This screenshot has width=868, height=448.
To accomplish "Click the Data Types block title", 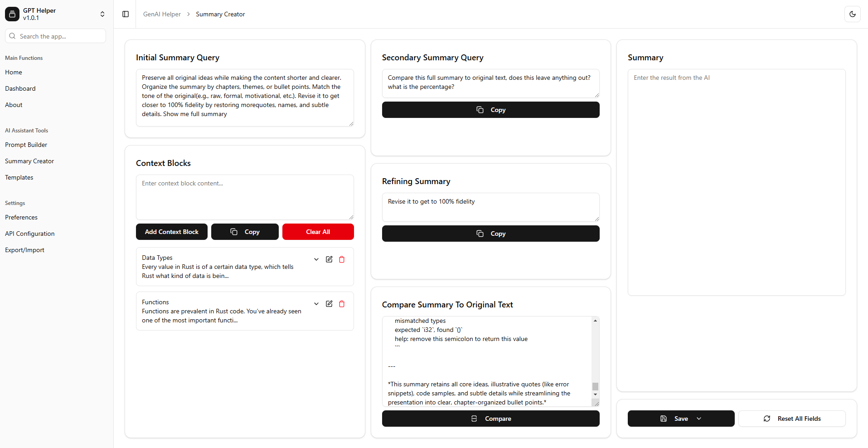I will 157,258.
